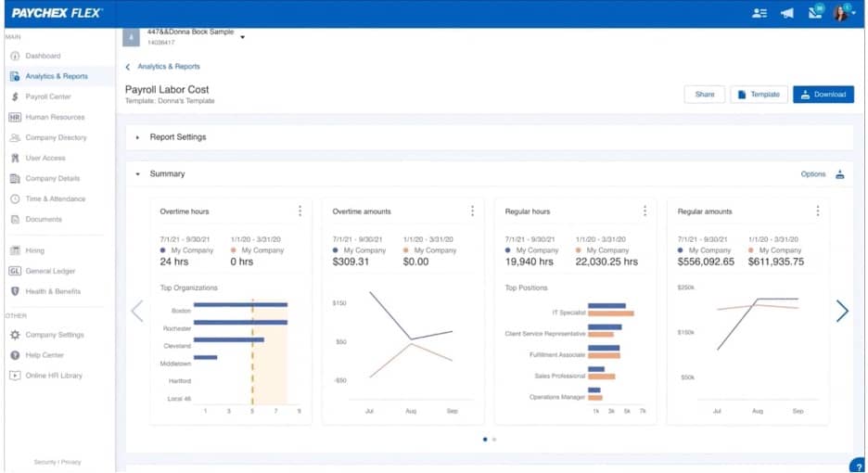Open the mail notifications icon

(x=814, y=13)
